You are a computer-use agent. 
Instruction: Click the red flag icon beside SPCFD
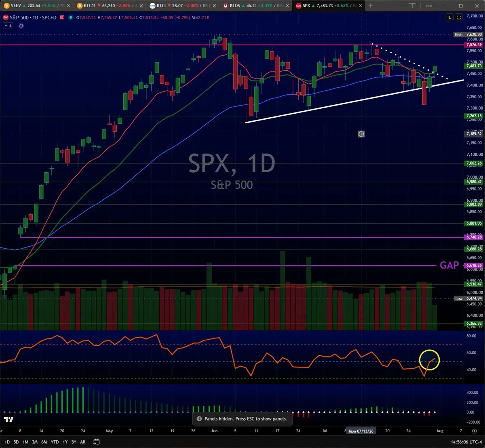[x=62, y=18]
